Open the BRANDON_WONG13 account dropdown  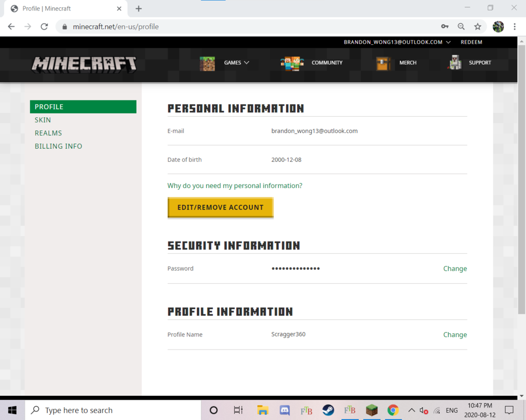click(397, 42)
